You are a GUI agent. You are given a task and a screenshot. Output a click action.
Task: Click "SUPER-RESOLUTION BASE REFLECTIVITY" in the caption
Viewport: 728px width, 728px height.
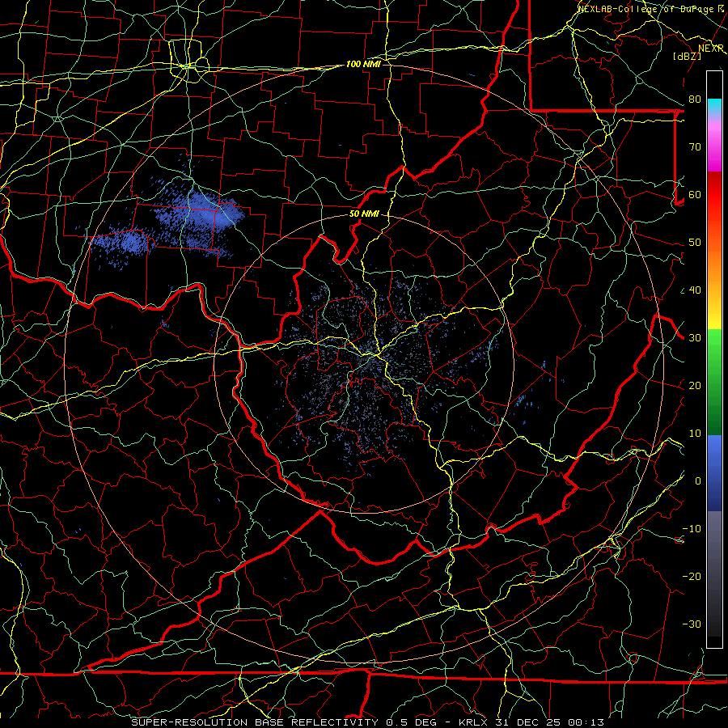pos(255,722)
